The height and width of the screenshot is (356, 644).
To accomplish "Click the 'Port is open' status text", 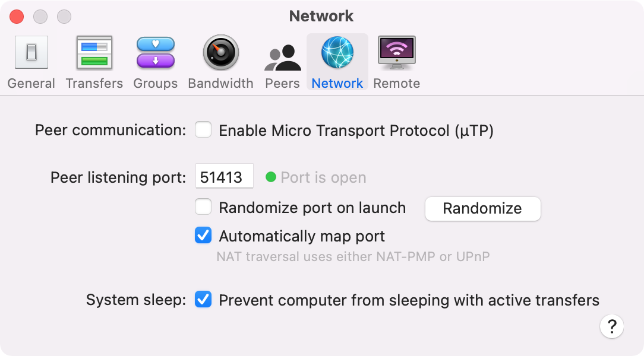I will (x=323, y=177).
